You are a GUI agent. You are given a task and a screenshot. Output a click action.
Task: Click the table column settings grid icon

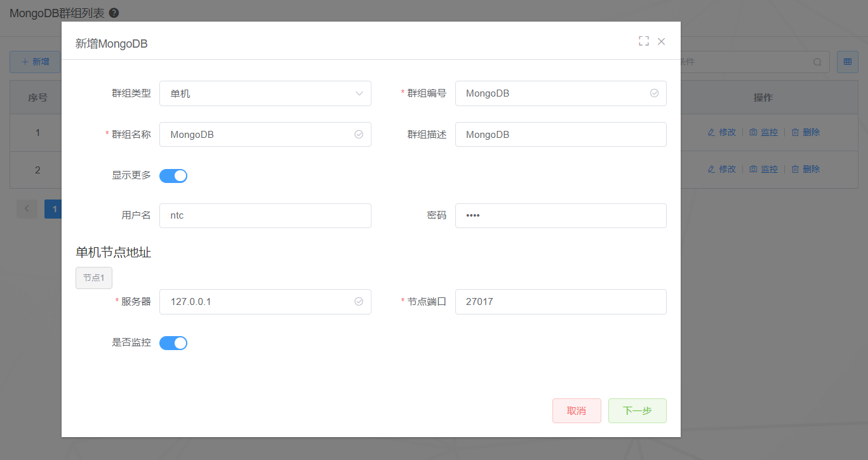[x=847, y=62]
